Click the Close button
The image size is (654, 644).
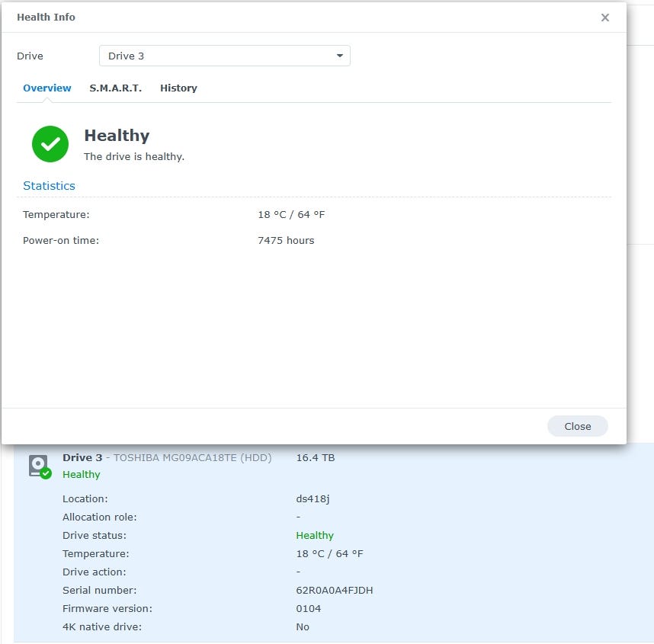click(x=577, y=426)
